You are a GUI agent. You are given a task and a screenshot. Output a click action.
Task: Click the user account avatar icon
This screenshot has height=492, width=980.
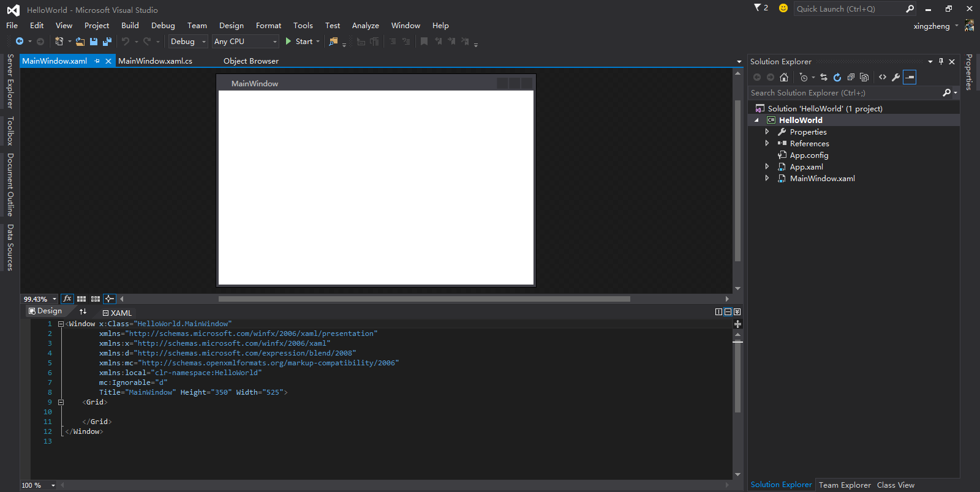point(970,26)
